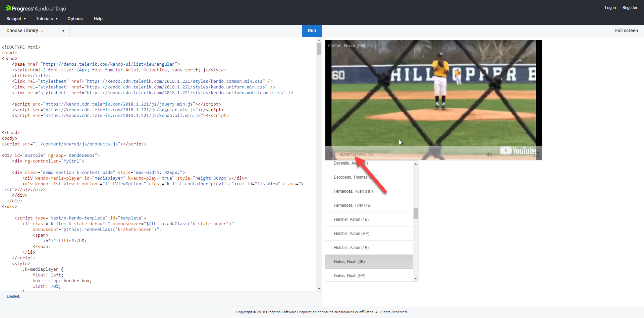Open the Tutorials menu
Viewport: 644px width, 318px height.
[x=47, y=19]
